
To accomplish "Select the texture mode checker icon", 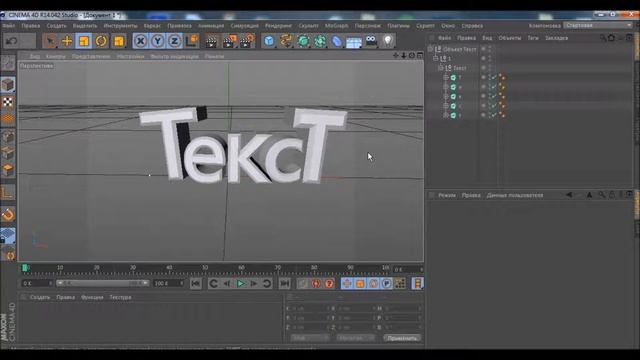I will [x=8, y=102].
